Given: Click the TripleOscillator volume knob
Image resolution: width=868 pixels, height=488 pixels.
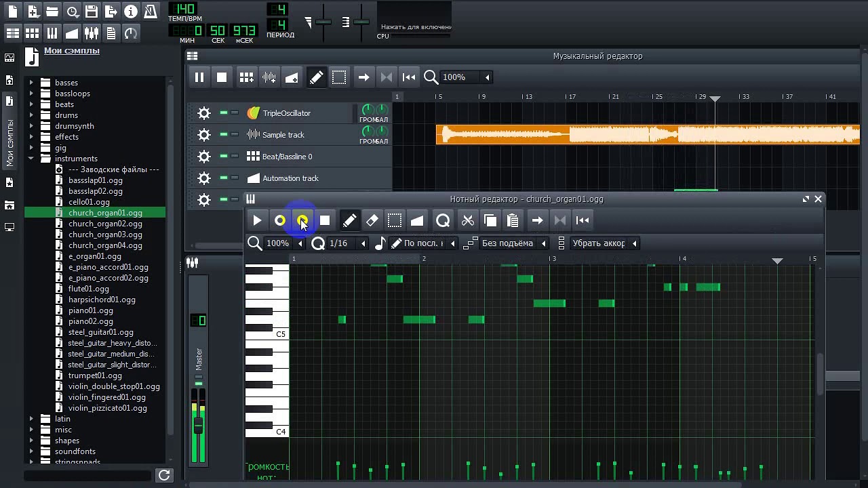Looking at the screenshot, I should (368, 110).
